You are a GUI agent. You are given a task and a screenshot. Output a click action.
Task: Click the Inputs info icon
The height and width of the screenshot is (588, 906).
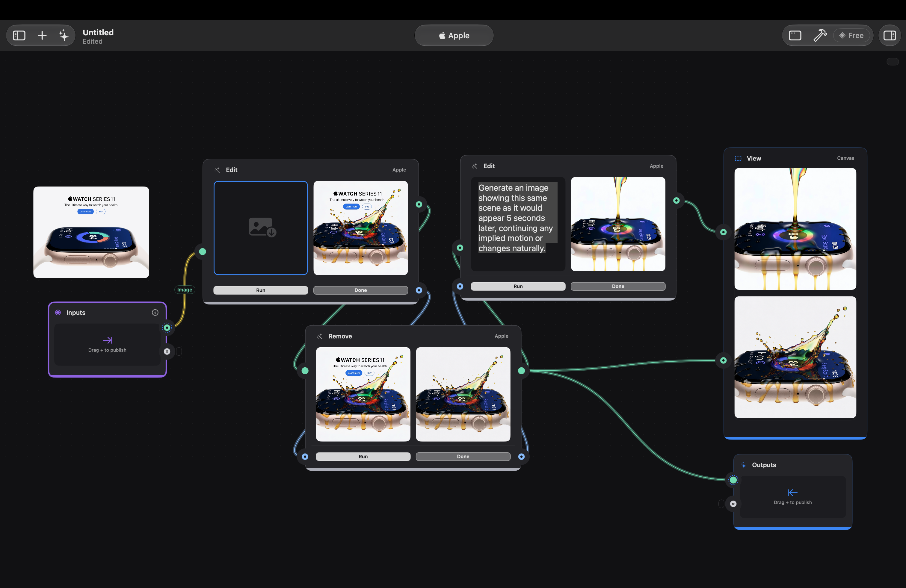[x=155, y=312]
